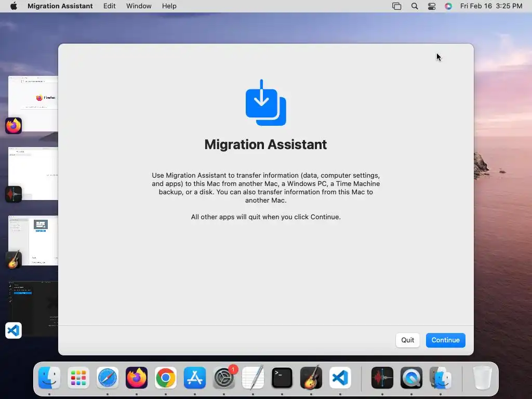Click the Stage Manager icon in menu bar
Image resolution: width=532 pixels, height=399 pixels.
click(396, 6)
